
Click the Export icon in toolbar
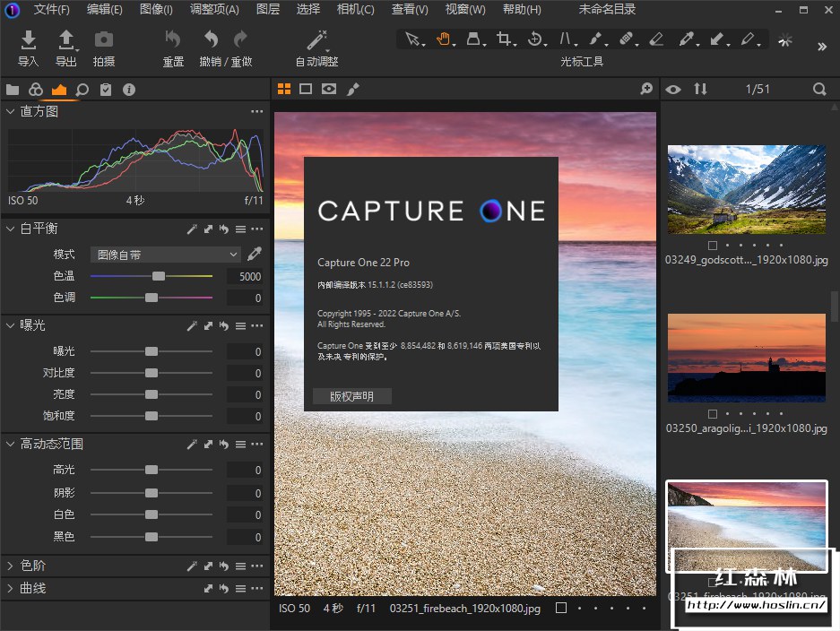click(x=66, y=40)
